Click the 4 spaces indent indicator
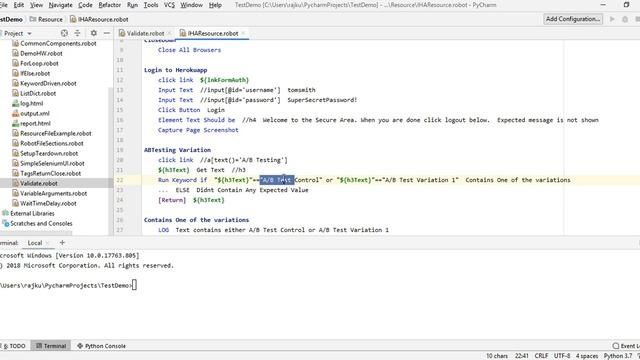 (x=587, y=356)
